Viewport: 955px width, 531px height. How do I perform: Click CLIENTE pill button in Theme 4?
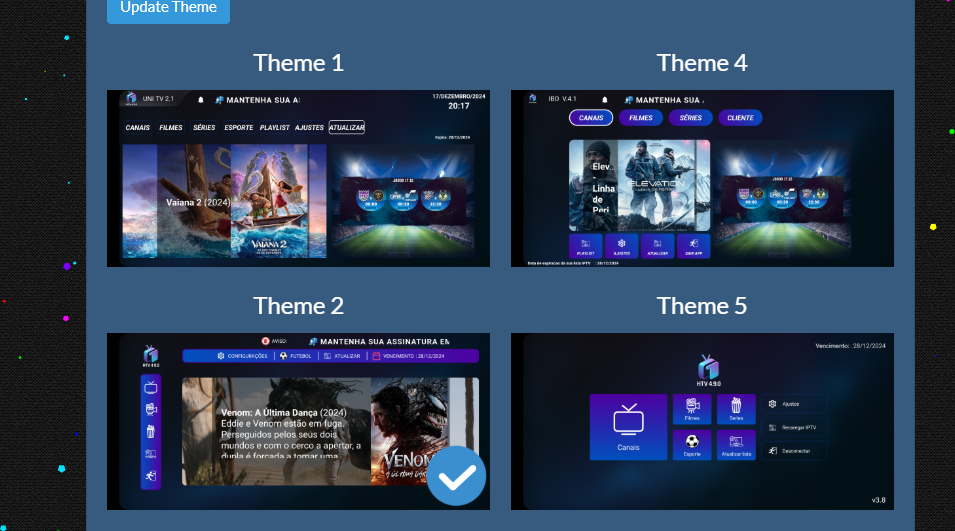coord(740,118)
